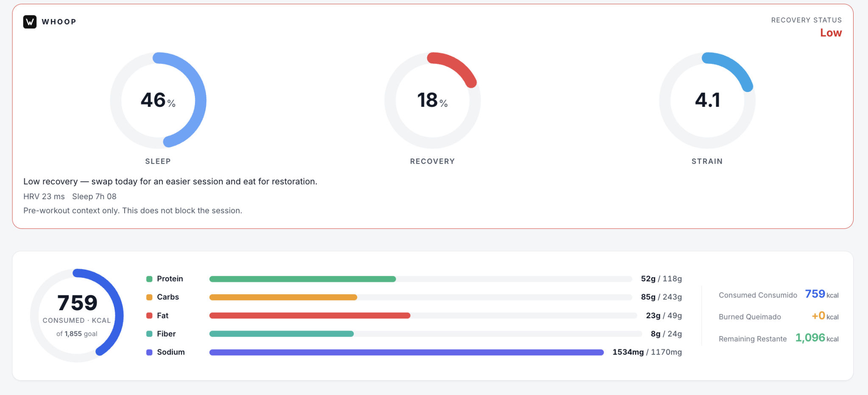This screenshot has width=868, height=395.
Task: Click the Sodium progress bar
Action: 406,352
